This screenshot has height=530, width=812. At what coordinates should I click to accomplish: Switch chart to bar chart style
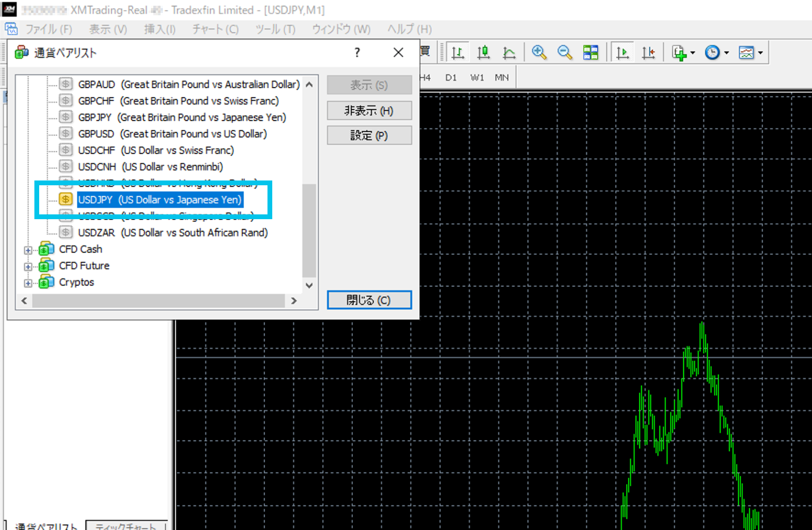coord(458,53)
